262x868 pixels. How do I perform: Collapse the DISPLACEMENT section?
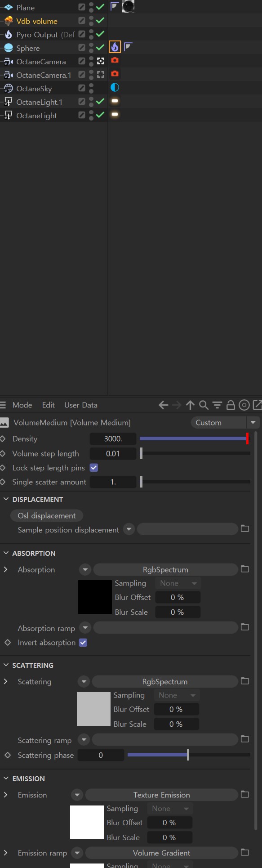tap(6, 499)
